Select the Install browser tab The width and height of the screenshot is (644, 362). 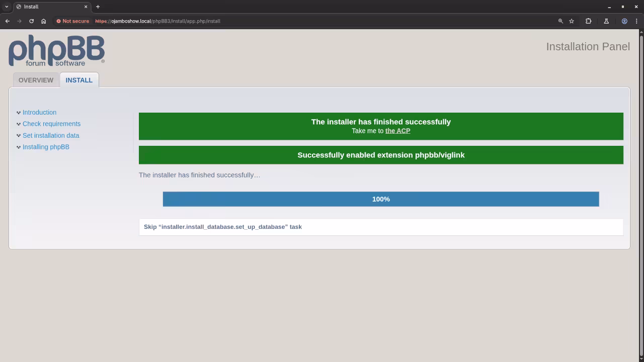point(52,7)
